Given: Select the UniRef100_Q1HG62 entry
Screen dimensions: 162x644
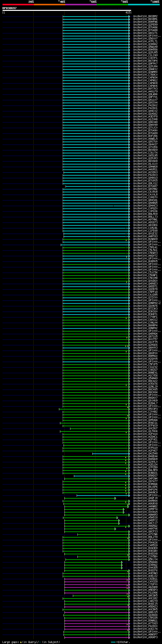Looking at the screenshot, I should (145, 114).
